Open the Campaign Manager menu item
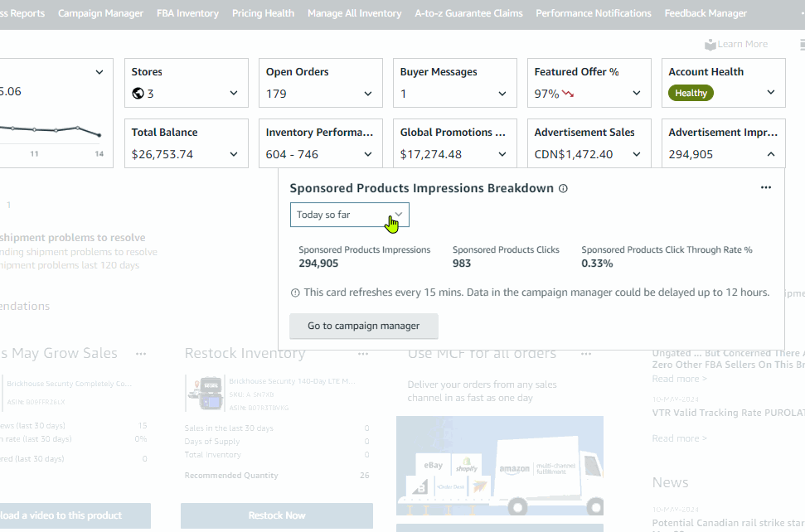The image size is (805, 532). (x=100, y=13)
